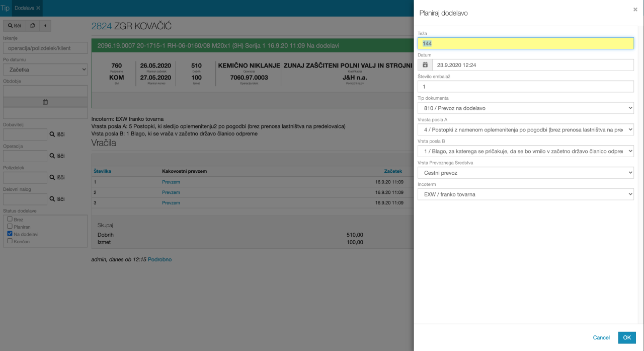644x351 pixels.
Task: Open the Incoterm dropdown
Action: [525, 194]
